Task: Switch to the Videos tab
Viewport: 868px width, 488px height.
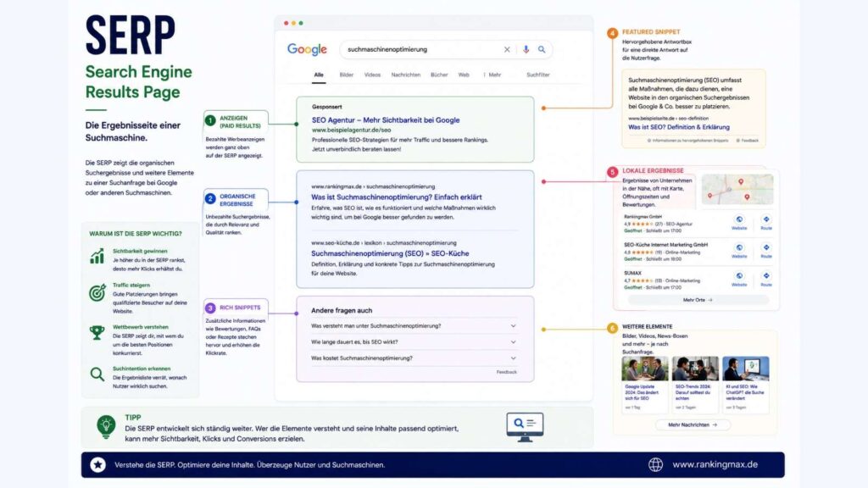Action: click(373, 75)
